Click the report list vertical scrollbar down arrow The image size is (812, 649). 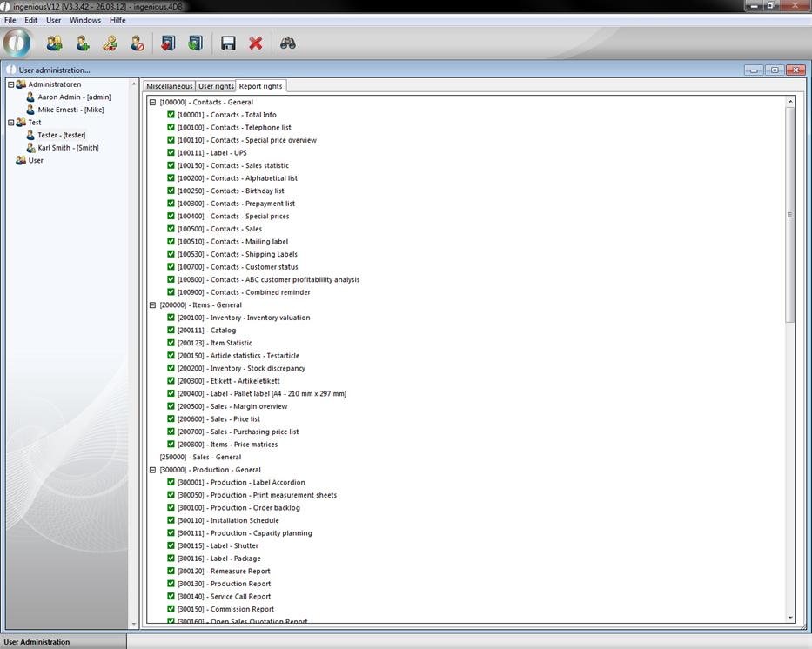790,618
